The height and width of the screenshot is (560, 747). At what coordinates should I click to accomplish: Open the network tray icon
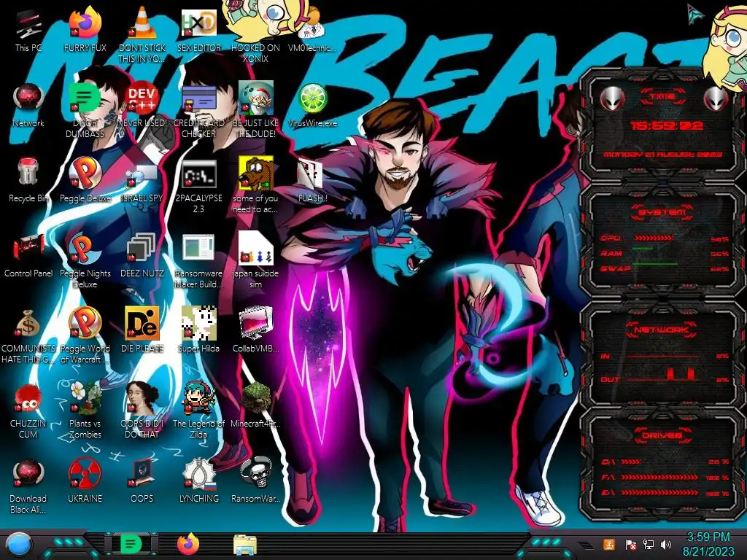point(649,544)
